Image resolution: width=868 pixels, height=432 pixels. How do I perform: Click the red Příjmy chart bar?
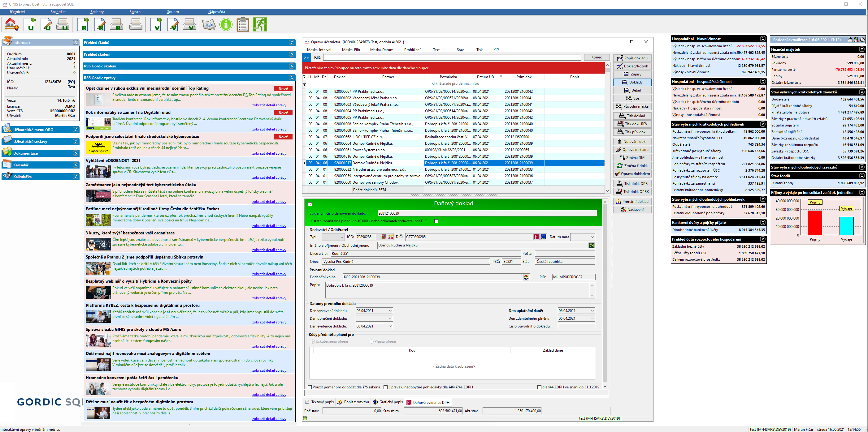point(815,222)
